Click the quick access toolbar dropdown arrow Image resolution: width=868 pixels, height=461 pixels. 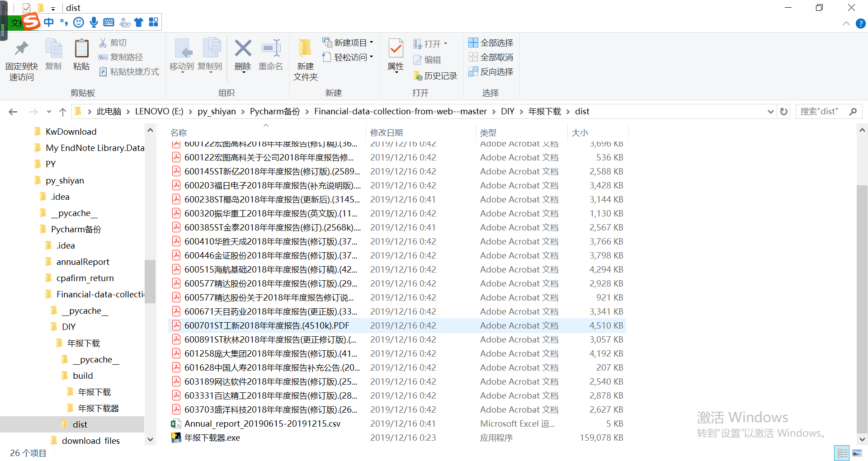pyautogui.click(x=53, y=8)
